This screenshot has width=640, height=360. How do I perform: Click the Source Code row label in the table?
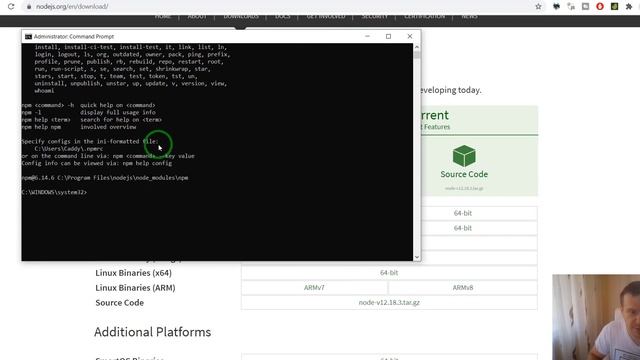pos(120,303)
